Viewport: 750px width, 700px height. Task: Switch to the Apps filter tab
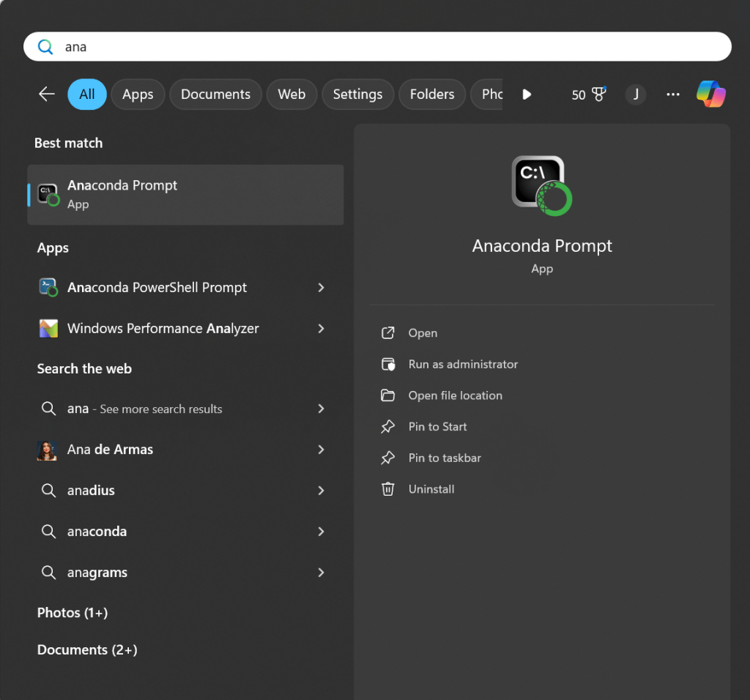pos(138,94)
